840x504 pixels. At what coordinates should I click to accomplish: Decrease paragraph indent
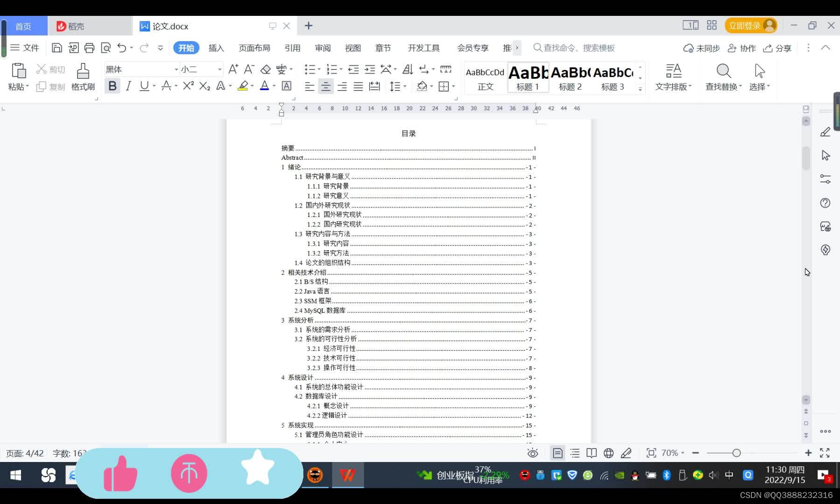[354, 70]
